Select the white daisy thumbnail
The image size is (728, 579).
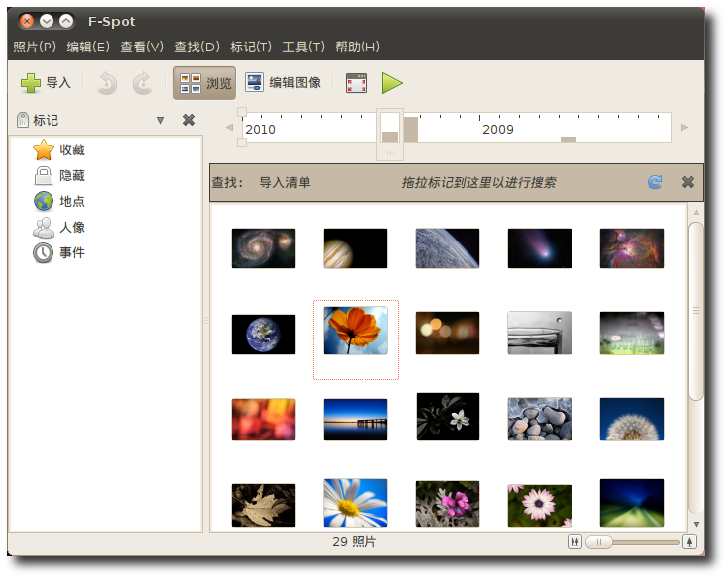coord(356,503)
